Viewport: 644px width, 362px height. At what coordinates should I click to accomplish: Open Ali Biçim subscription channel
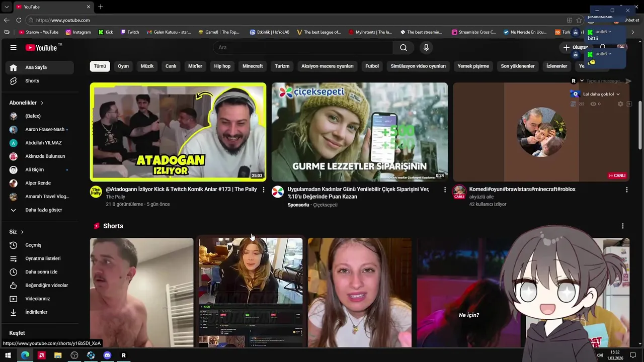coord(40,170)
